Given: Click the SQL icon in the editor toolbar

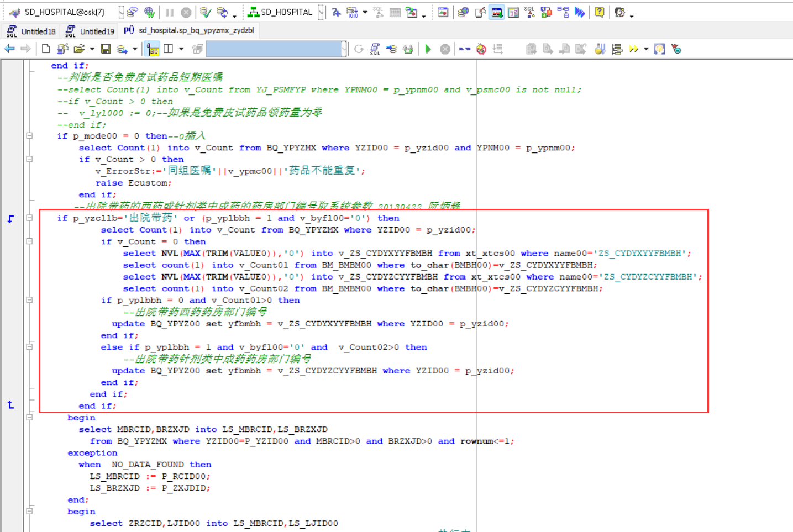Looking at the screenshot, I should [x=375, y=49].
